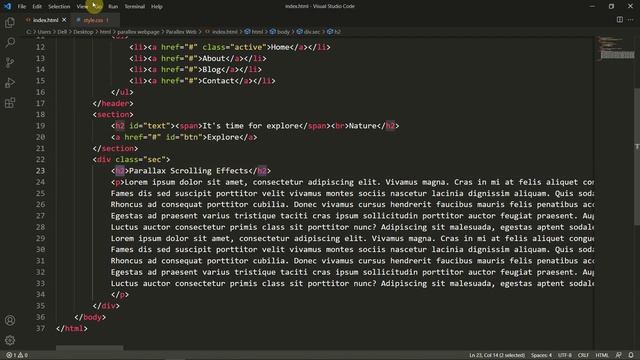640x360 pixels.
Task: Click "Parallax Scrolling Effects" heading text
Action: coord(189,171)
